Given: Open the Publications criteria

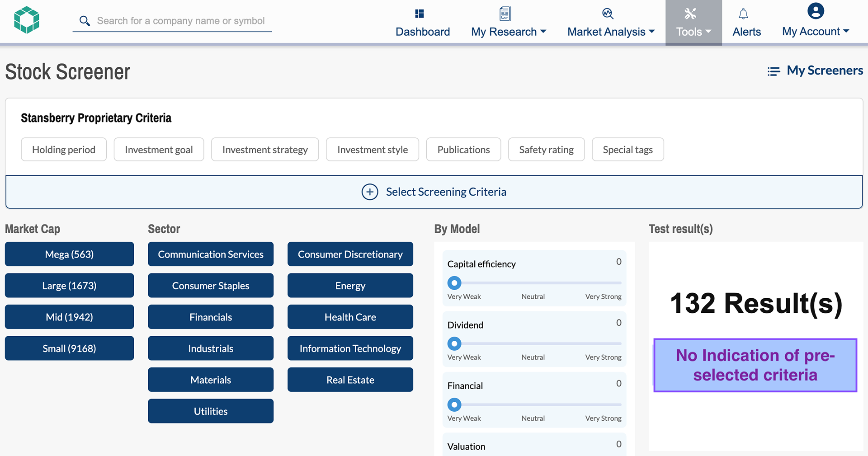Looking at the screenshot, I should tap(463, 150).
